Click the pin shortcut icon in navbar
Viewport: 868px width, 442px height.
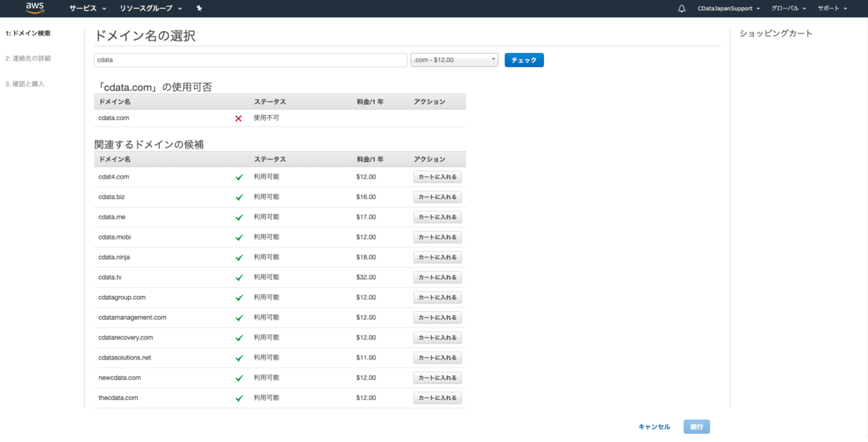[199, 9]
